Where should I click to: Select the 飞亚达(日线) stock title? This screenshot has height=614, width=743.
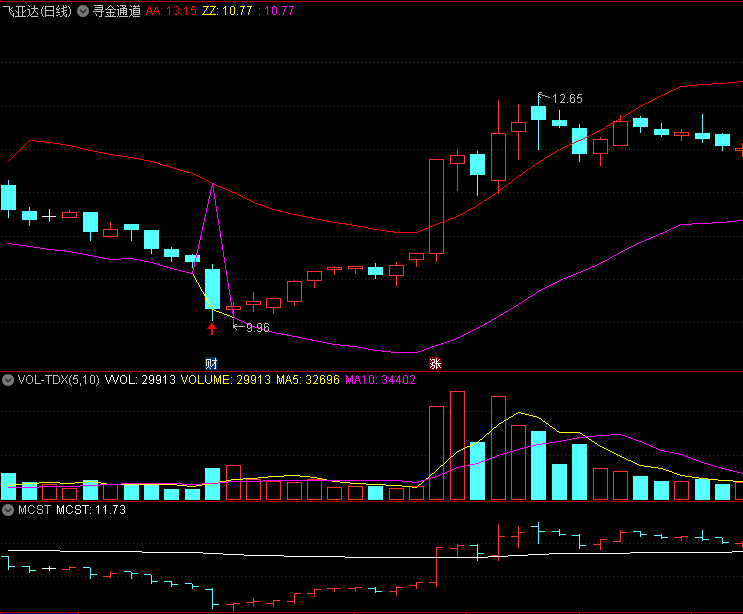pos(37,11)
